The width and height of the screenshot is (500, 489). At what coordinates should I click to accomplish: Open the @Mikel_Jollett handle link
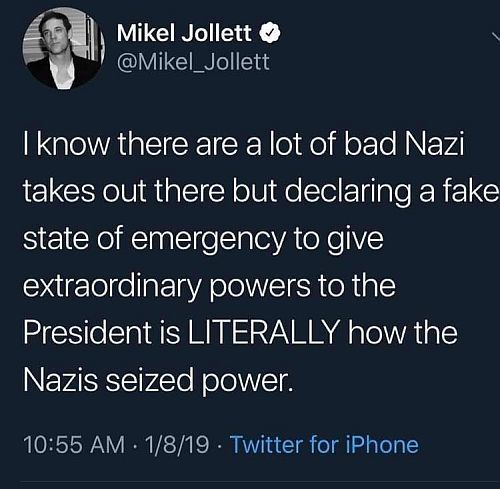coord(193,62)
